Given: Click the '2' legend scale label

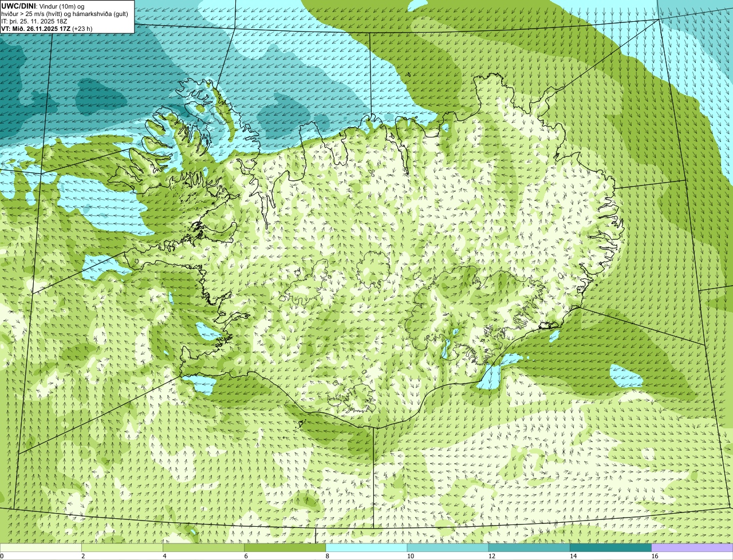Looking at the screenshot, I should (83, 556).
